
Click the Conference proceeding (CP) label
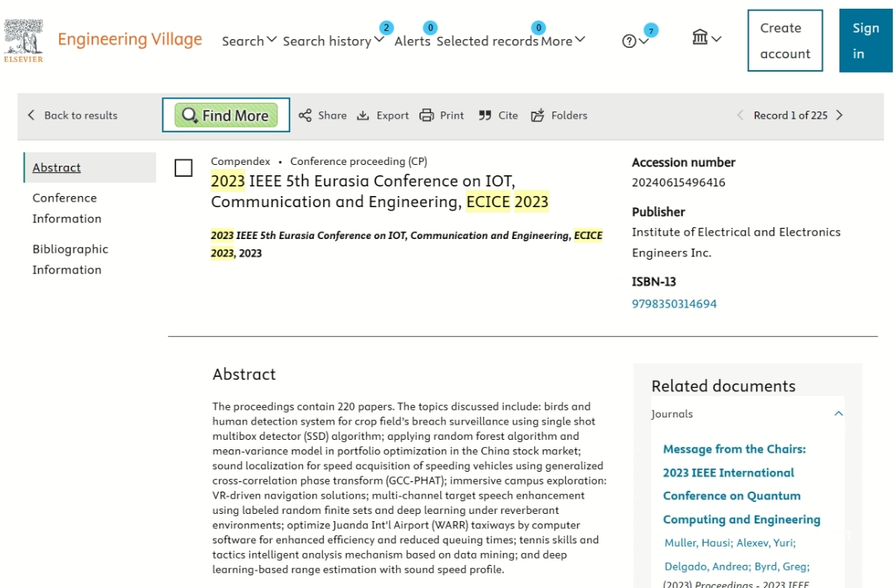358,162
